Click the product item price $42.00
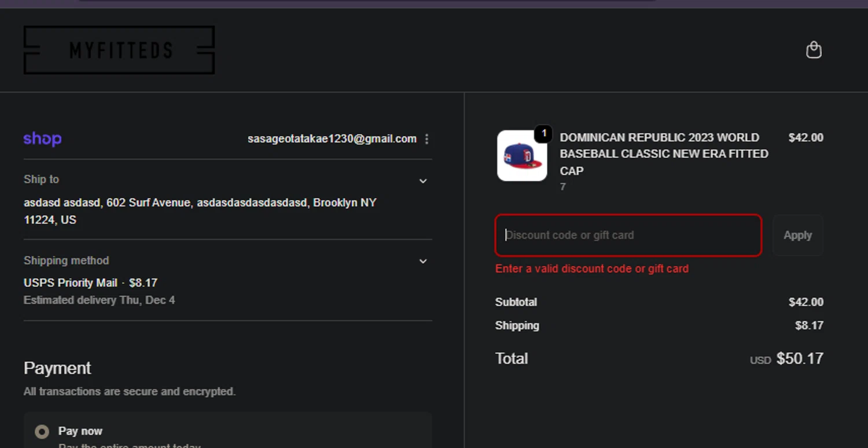868x448 pixels. pos(806,138)
